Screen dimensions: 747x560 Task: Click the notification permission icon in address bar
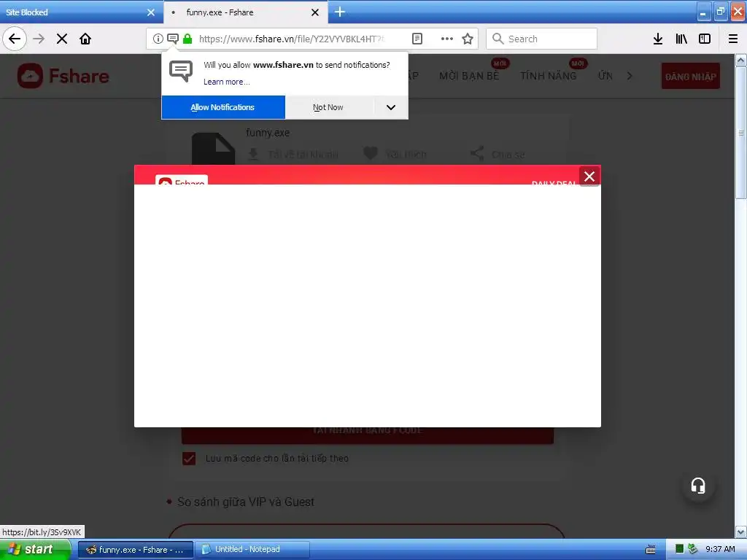point(173,39)
